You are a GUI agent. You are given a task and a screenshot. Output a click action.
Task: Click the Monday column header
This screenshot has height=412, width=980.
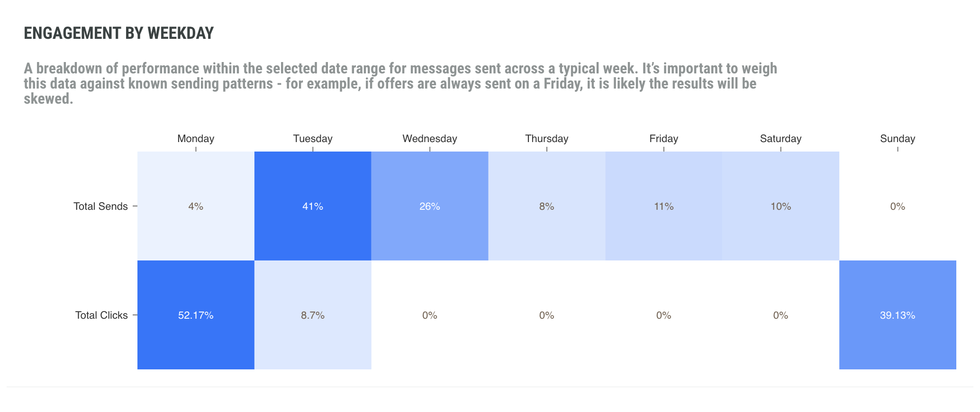point(196,139)
